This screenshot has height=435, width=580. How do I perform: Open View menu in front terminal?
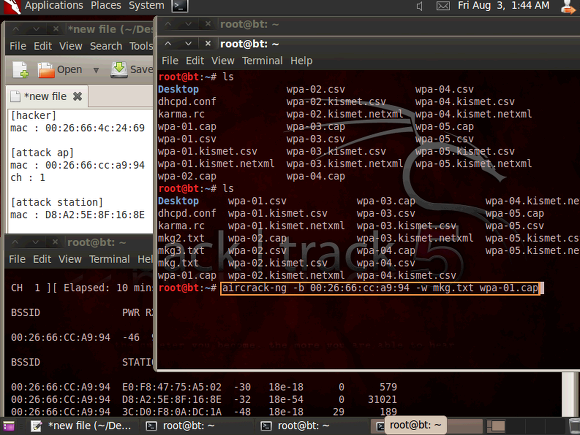(223, 61)
